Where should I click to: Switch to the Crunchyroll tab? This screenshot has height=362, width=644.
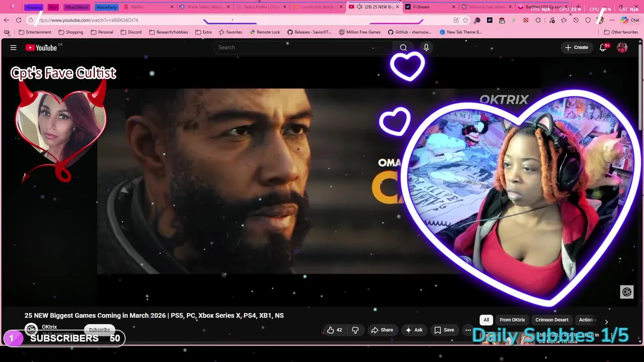pos(317,7)
